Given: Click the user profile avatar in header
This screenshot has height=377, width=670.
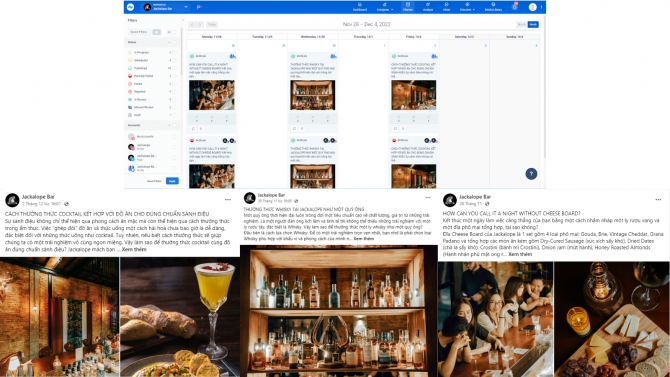Looking at the screenshot, I should click(x=532, y=7).
